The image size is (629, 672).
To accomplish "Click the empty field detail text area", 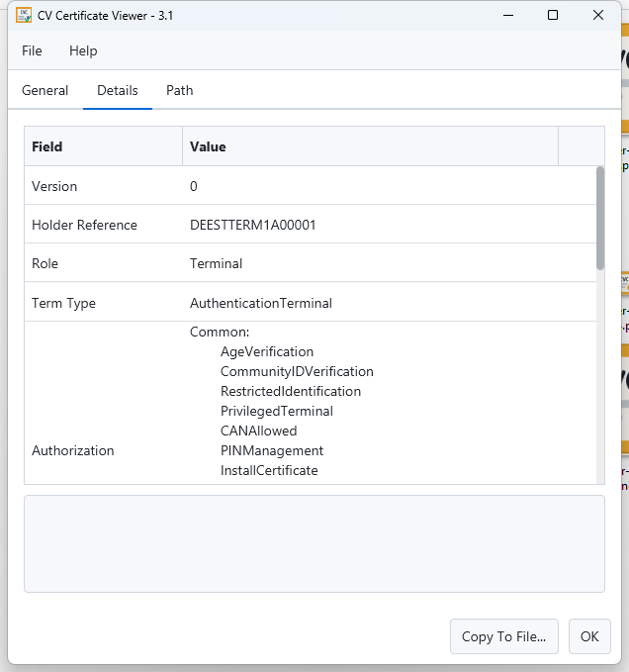I will pos(314,544).
